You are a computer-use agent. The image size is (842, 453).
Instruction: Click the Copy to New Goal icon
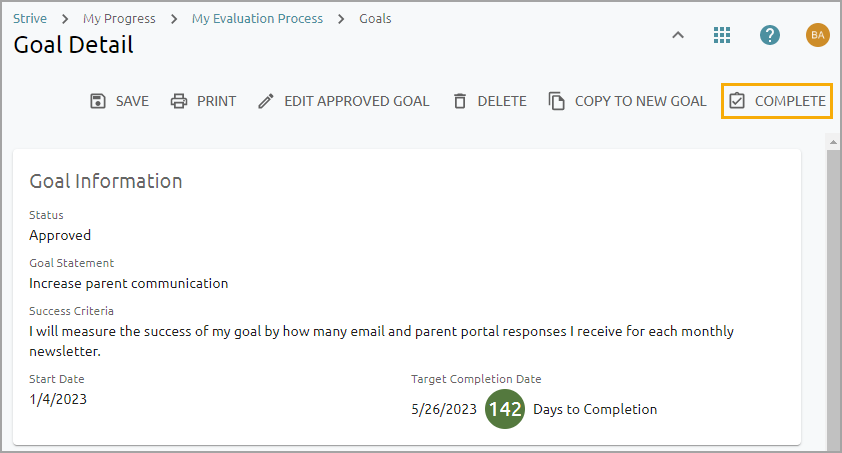click(557, 101)
